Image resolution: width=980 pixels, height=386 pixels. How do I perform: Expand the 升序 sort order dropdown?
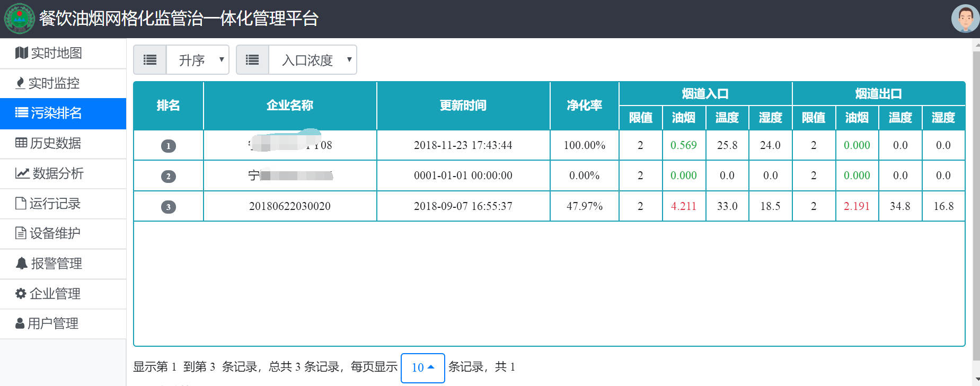pyautogui.click(x=198, y=60)
